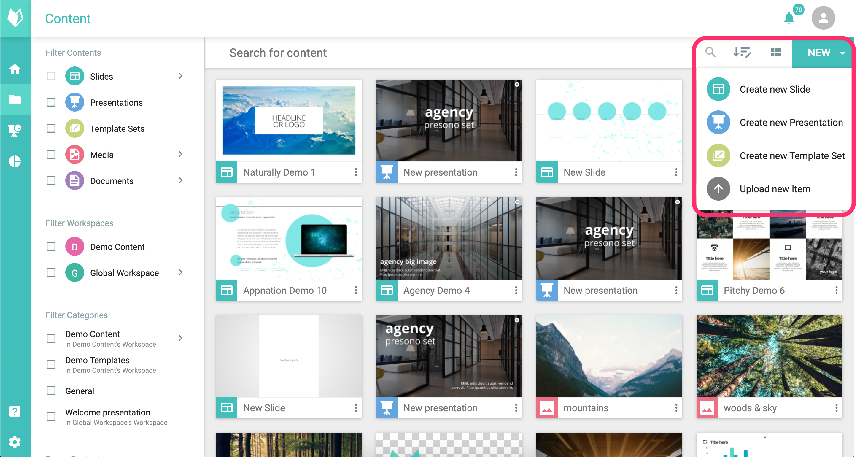Open the Pitchy Demo 6 title
The height and width of the screenshot is (457, 868).
(754, 290)
